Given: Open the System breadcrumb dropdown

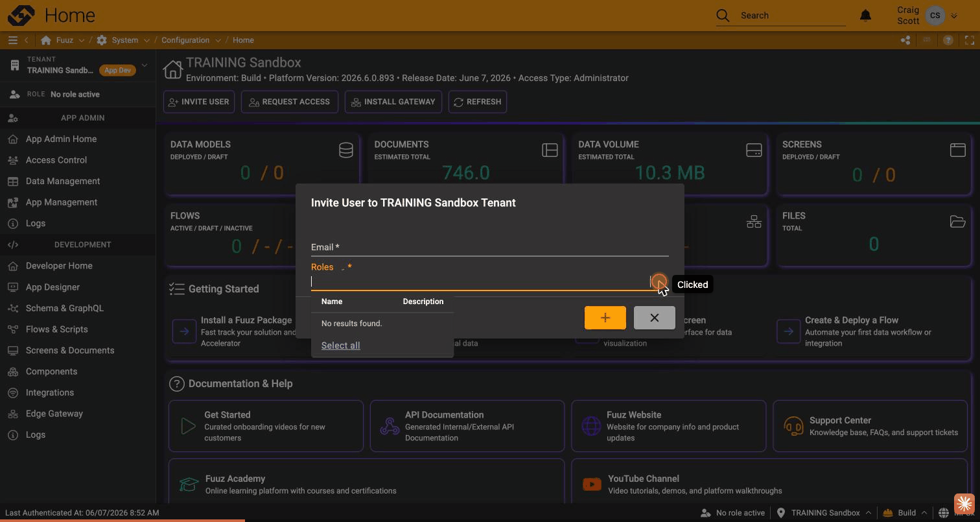Looking at the screenshot, I should (x=146, y=40).
